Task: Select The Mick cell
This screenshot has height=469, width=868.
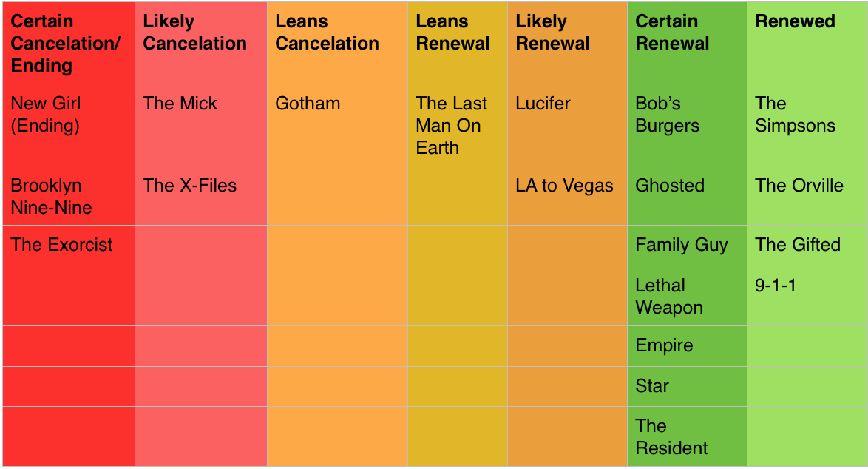Action: 201,125
